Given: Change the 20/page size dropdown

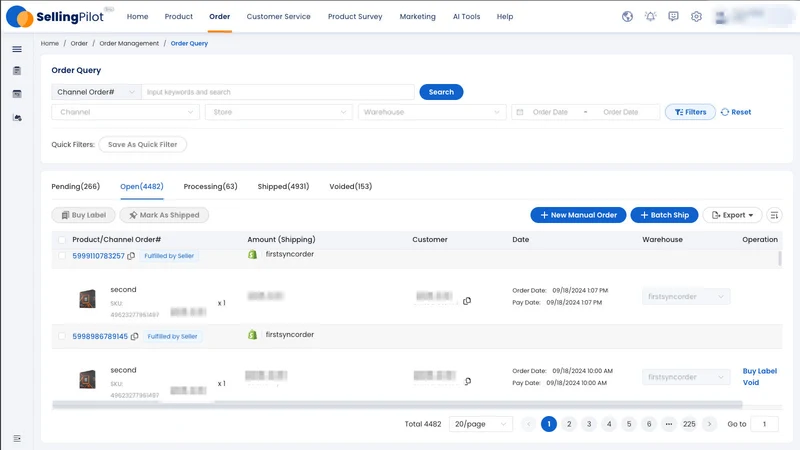Looking at the screenshot, I should [481, 424].
